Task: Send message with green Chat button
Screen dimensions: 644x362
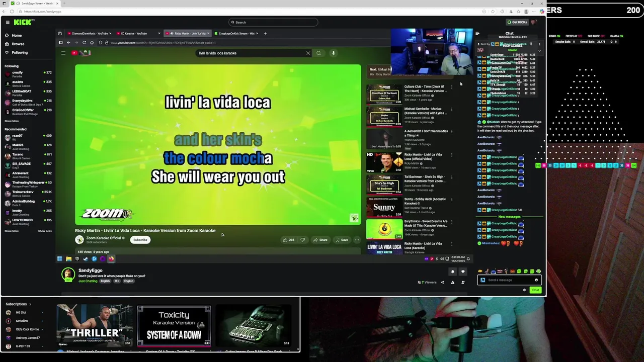Action: [535, 290]
